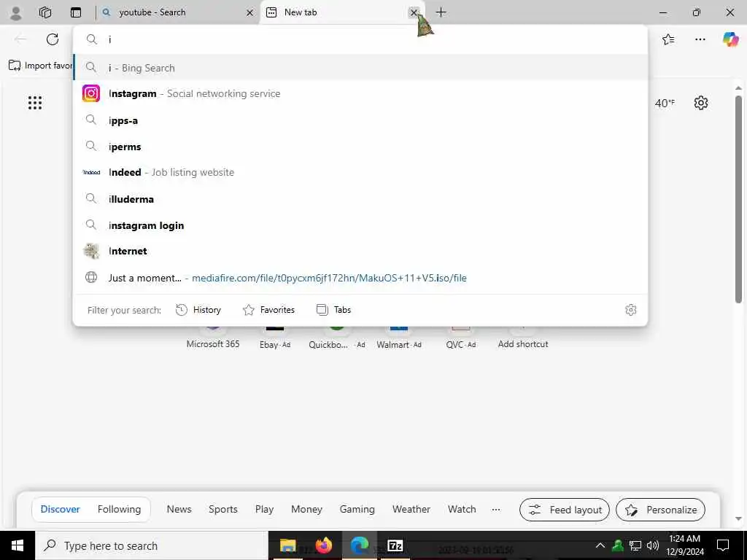
Task: Click the Import favorites icon
Action: tap(15, 65)
